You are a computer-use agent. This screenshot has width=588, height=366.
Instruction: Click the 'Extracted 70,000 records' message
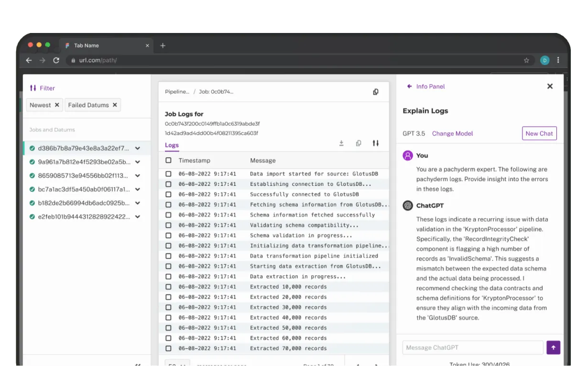tap(288, 348)
